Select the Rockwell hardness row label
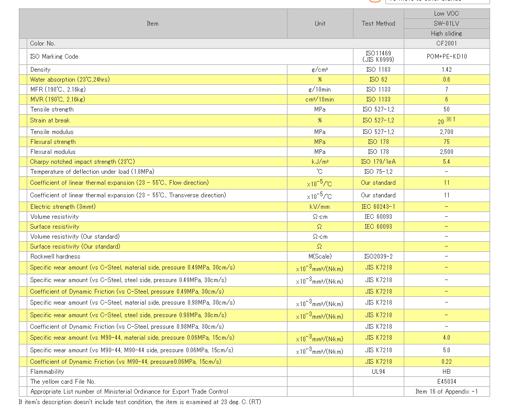Viewport: 532px width, 413px height. click(x=55, y=256)
